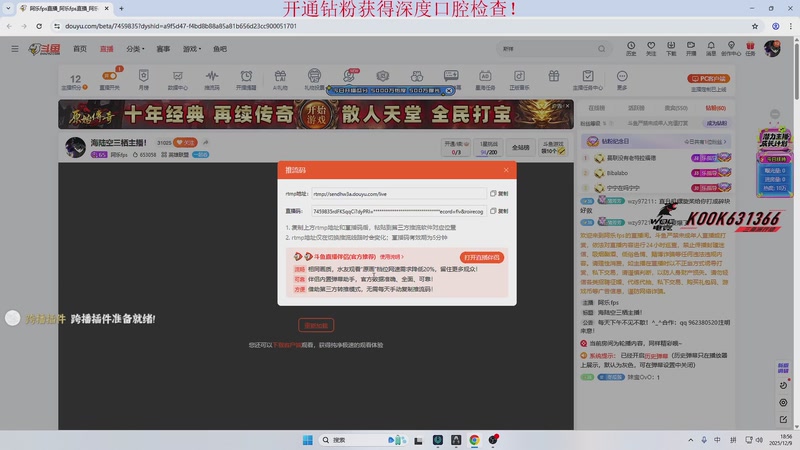This screenshot has height=450, width=800.
Task: Open the user avatar menu
Action: click(772, 48)
